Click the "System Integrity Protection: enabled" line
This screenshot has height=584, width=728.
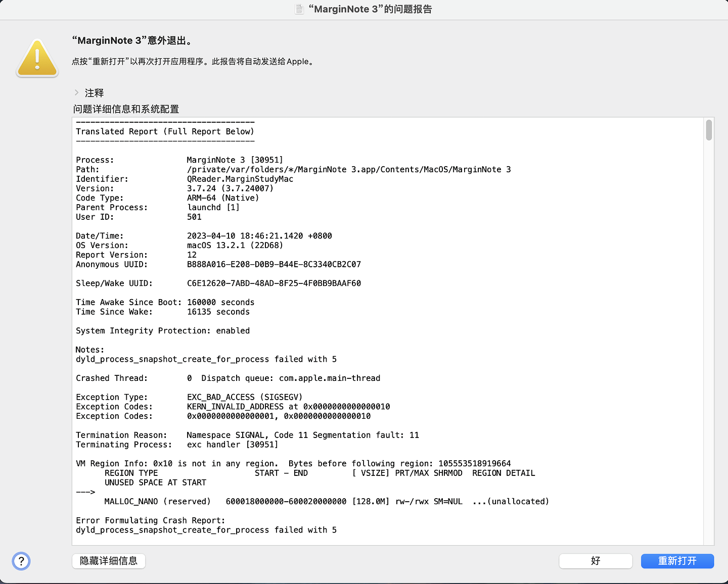point(163,331)
